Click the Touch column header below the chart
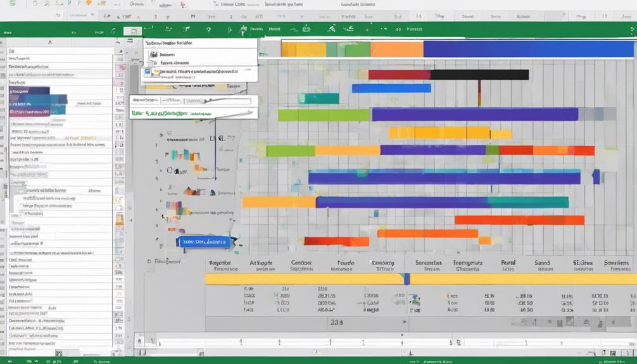This screenshot has height=364, width=637. click(x=345, y=263)
